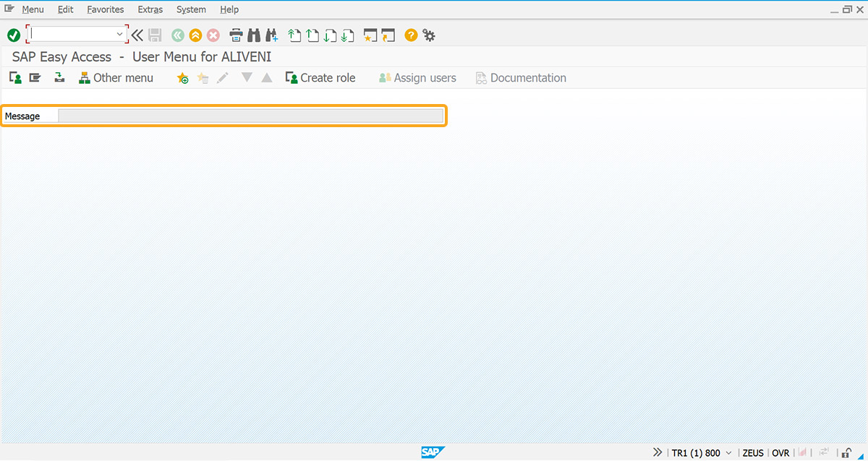Screen dimensions: 868x461
Task: Click the SAP Business Workplace inbox icon
Action: coord(59,77)
